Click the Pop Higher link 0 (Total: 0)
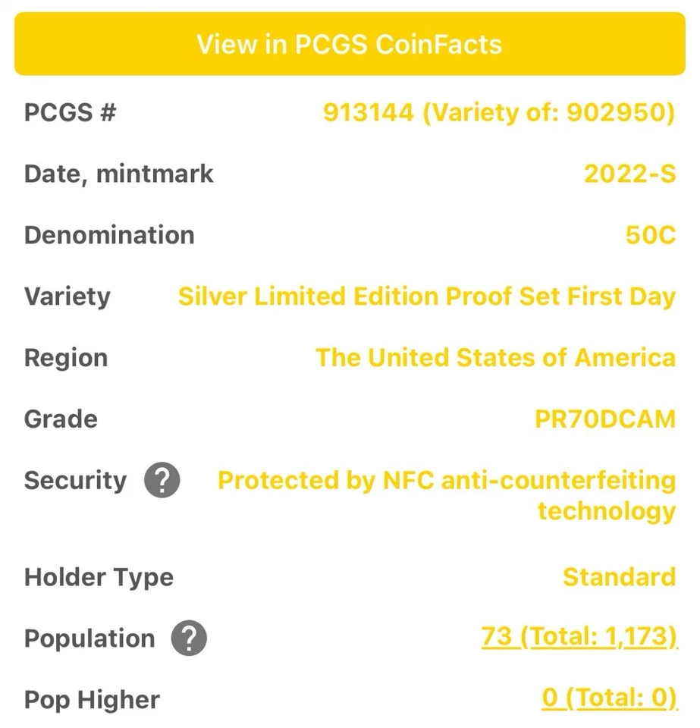Screen dimensions: 700x728 tap(611, 698)
